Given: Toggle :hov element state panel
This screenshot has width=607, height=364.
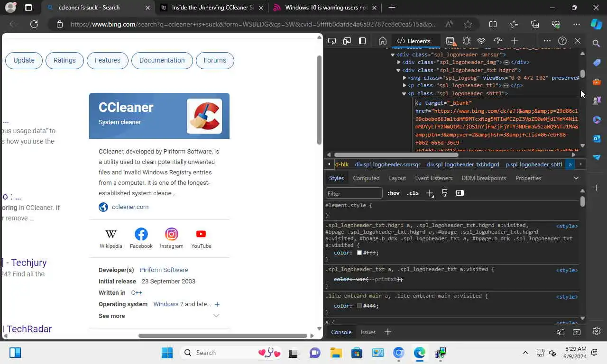Looking at the screenshot, I should [x=393, y=193].
